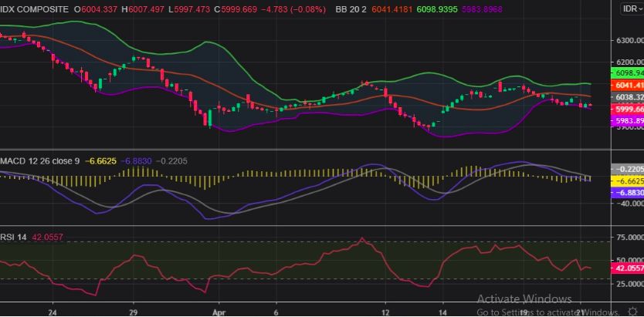644x317 pixels.
Task: Click the -40.000 MACD scale value
Action: point(630,204)
